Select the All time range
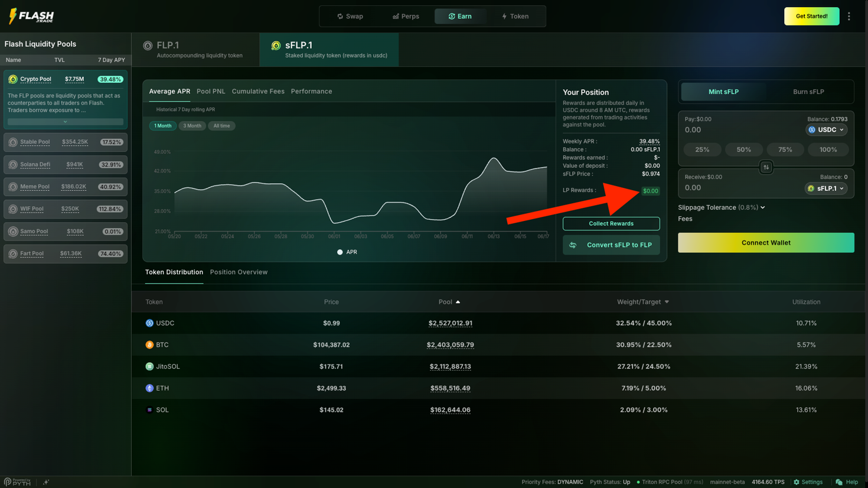Viewport: 868px width, 488px height. tap(221, 126)
